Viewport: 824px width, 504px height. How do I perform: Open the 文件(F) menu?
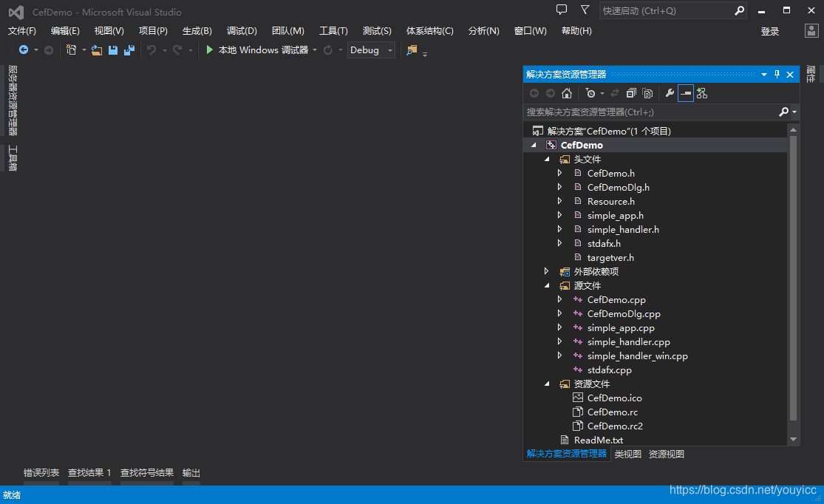(22, 31)
